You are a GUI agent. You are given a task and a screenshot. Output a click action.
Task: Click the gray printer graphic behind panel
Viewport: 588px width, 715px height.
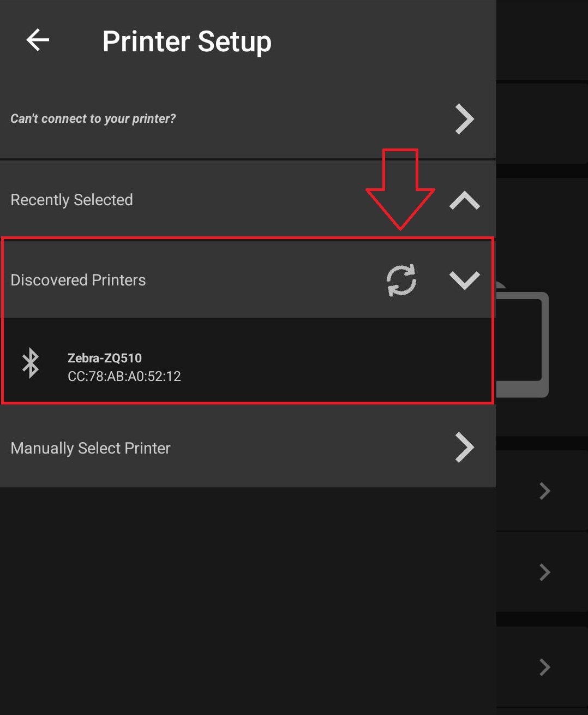pyautogui.click(x=522, y=341)
